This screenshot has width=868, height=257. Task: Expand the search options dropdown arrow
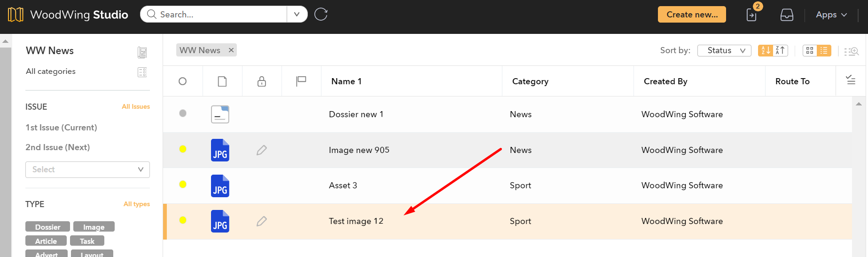pyautogui.click(x=297, y=15)
